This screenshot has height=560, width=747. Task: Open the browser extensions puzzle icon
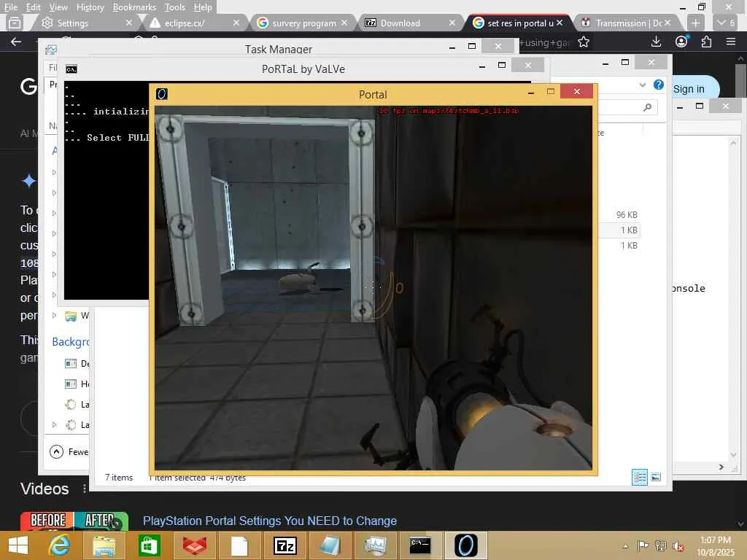point(706,42)
